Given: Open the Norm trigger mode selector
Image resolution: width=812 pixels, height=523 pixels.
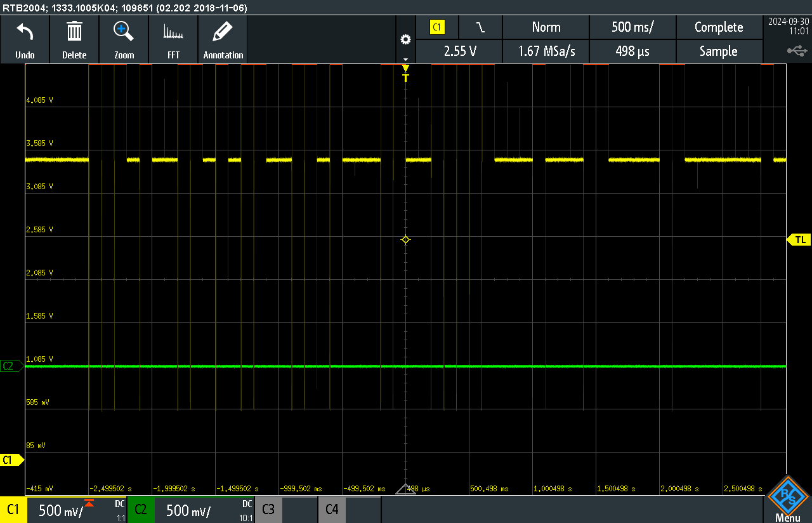Looking at the screenshot, I should click(546, 27).
